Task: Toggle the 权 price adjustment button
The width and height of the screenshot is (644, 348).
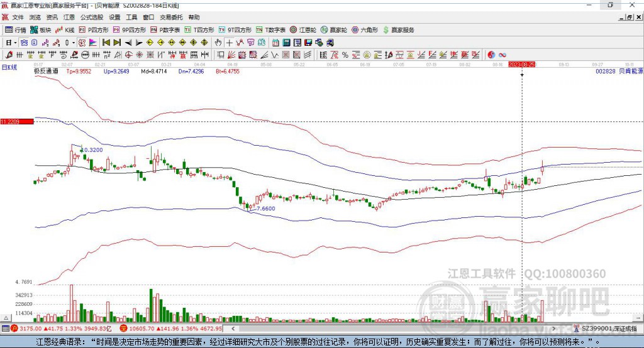Action: click(82, 43)
